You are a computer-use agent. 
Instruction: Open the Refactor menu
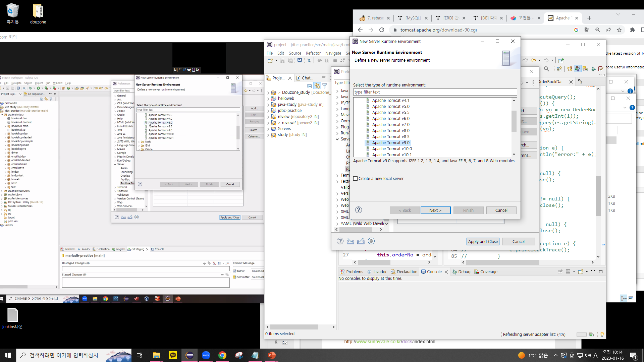[x=313, y=53]
